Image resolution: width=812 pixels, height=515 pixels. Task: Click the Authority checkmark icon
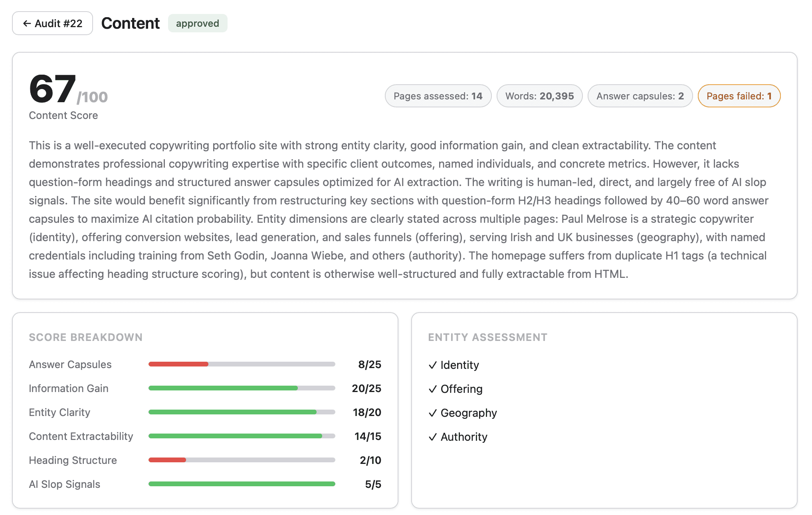coord(432,437)
